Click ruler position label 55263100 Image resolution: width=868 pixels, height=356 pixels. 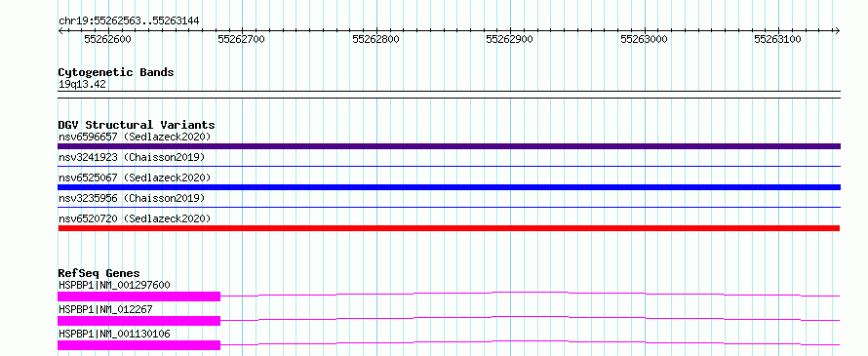coord(777,39)
